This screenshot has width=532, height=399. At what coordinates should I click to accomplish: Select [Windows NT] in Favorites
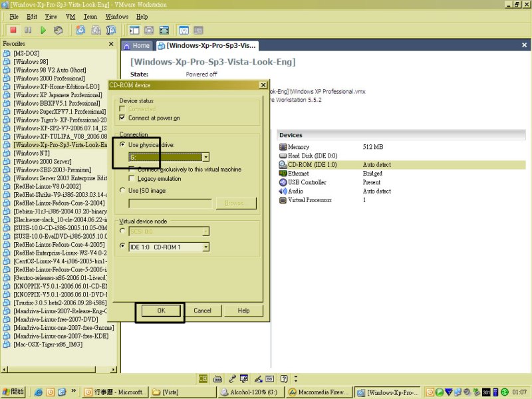tap(31, 153)
